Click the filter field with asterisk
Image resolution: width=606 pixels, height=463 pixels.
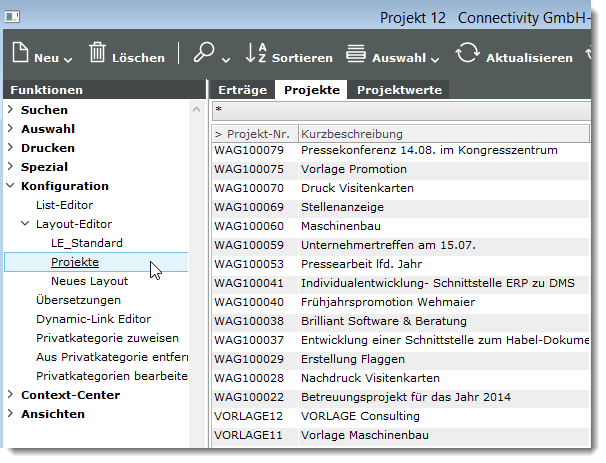pyautogui.click(x=400, y=110)
